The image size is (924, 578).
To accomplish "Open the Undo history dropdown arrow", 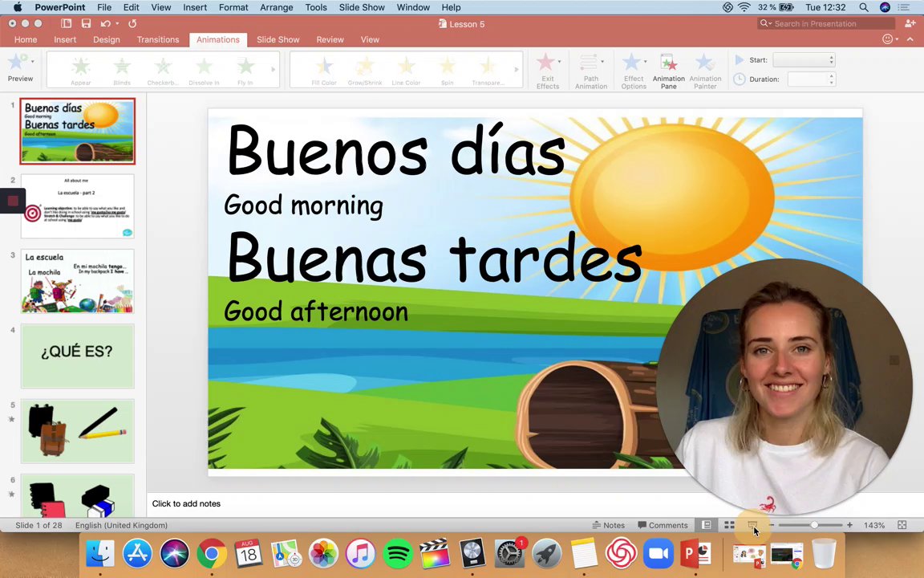I will coord(117,23).
